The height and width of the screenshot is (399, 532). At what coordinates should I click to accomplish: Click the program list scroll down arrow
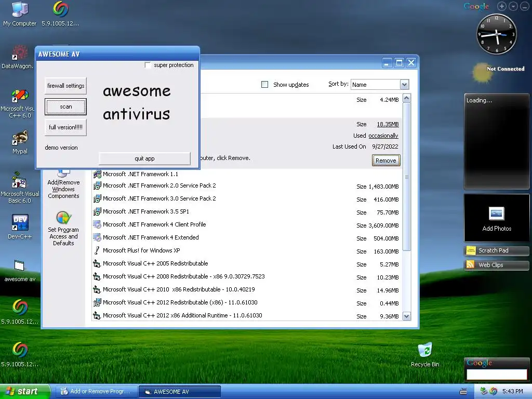[406, 316]
